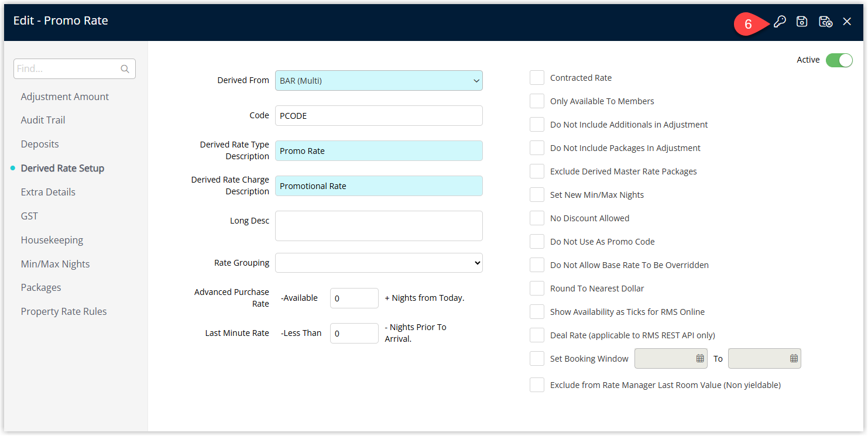Tick Do Not Include Packages In Adjustment

pyautogui.click(x=537, y=148)
